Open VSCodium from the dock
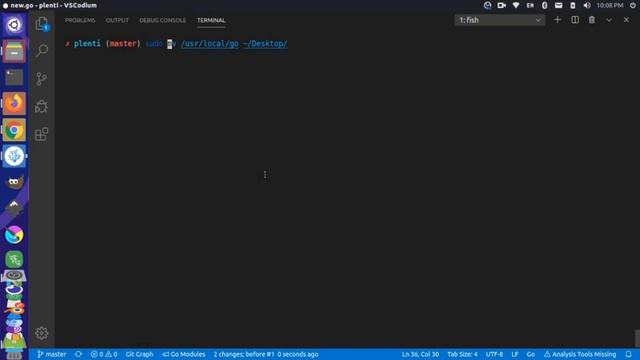The width and height of the screenshot is (640, 360). pos(14,156)
